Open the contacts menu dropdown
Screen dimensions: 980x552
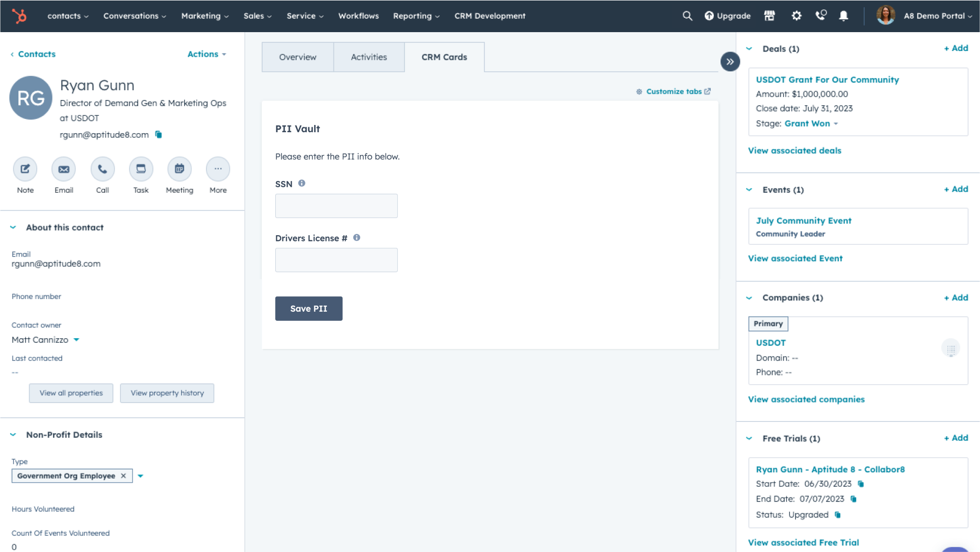(68, 16)
